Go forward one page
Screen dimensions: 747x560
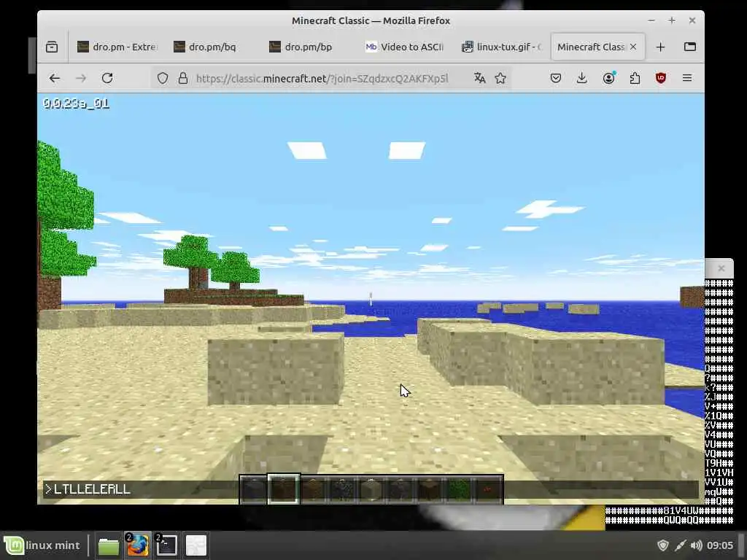click(81, 78)
